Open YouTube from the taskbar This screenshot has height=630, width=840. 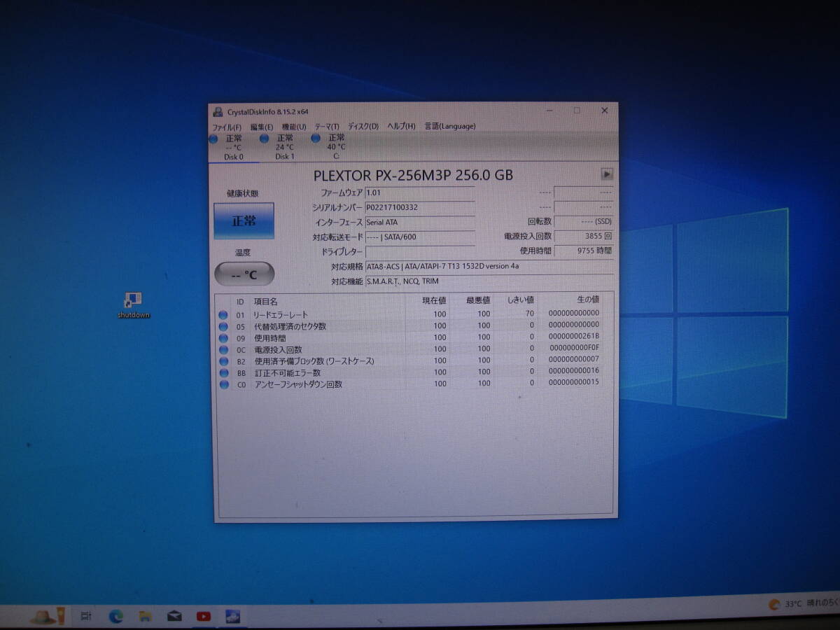point(204,616)
